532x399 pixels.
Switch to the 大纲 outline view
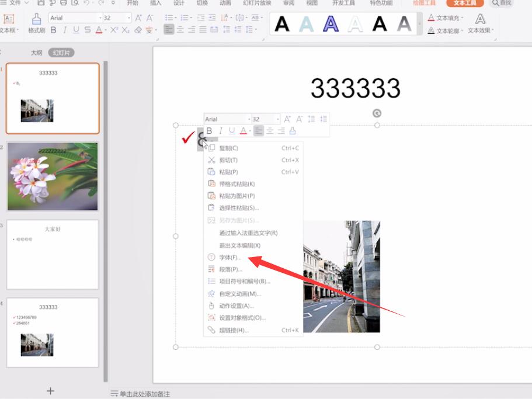tap(36, 53)
